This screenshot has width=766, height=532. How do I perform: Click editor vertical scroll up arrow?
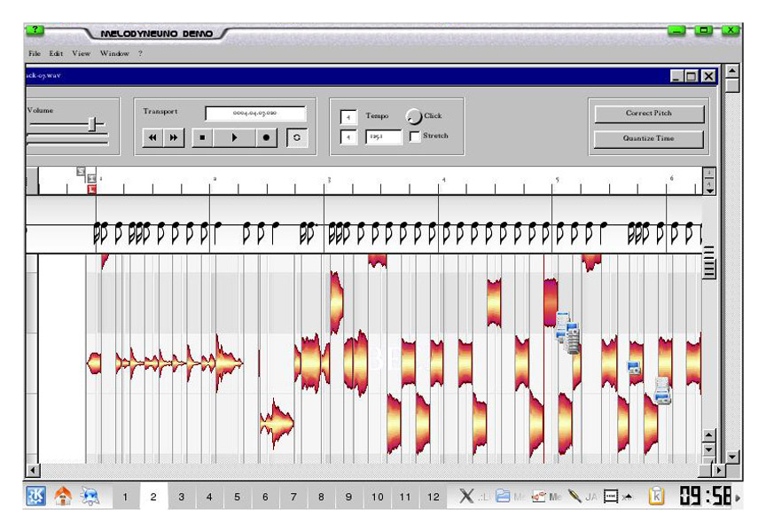709,434
